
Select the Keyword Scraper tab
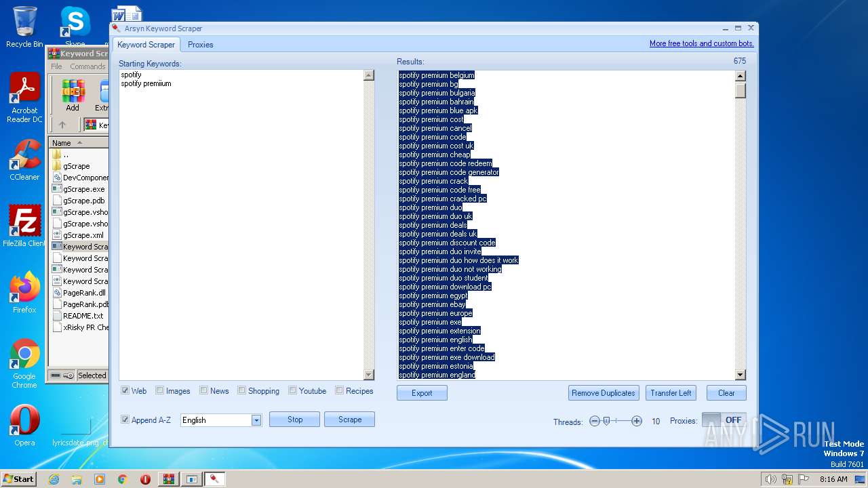[x=146, y=45]
